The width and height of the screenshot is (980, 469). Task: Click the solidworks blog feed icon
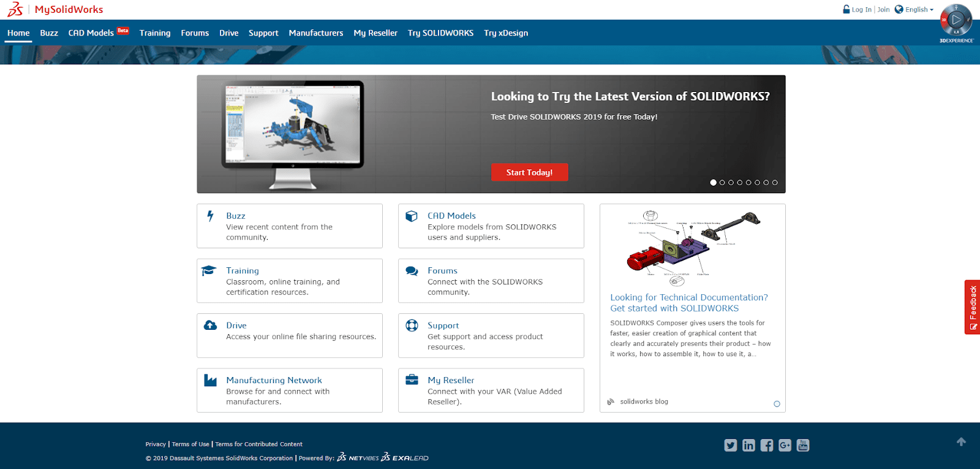pyautogui.click(x=610, y=402)
